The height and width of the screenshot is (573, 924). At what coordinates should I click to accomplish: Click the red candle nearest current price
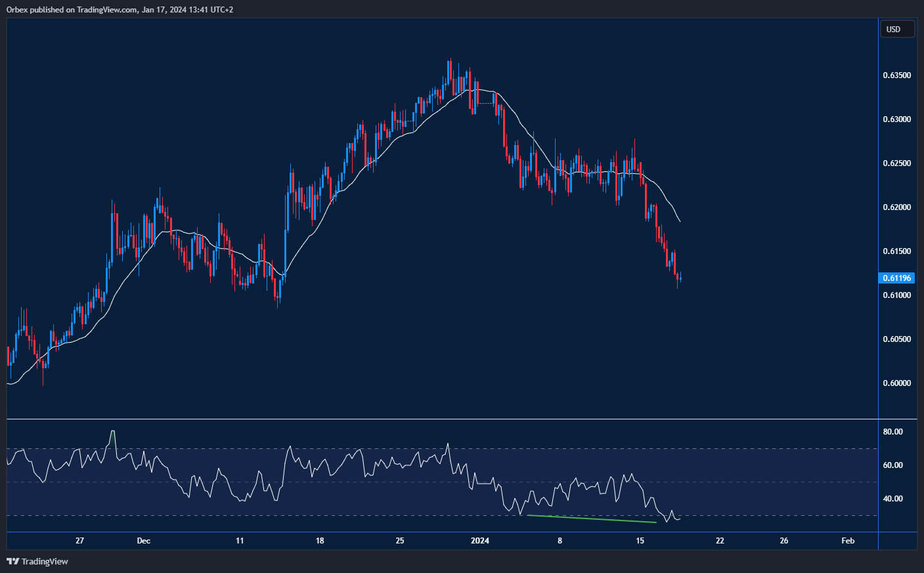(x=676, y=276)
